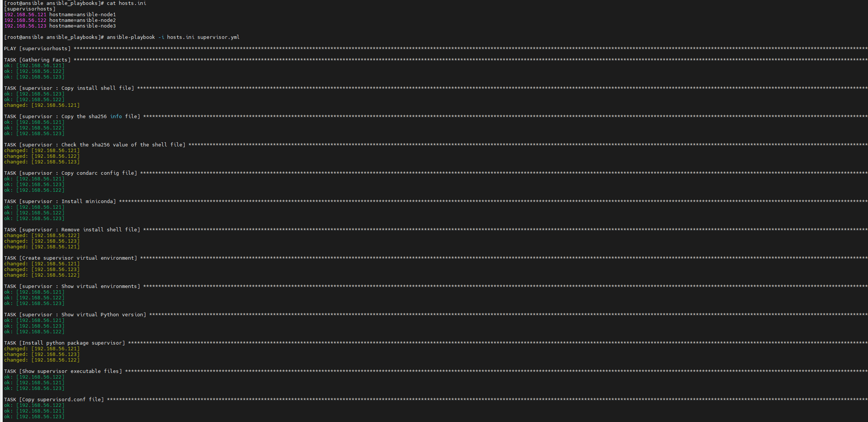
Task: Click 'changed: [192.168.56.121]' under Copy install shell file
Action: click(42, 105)
